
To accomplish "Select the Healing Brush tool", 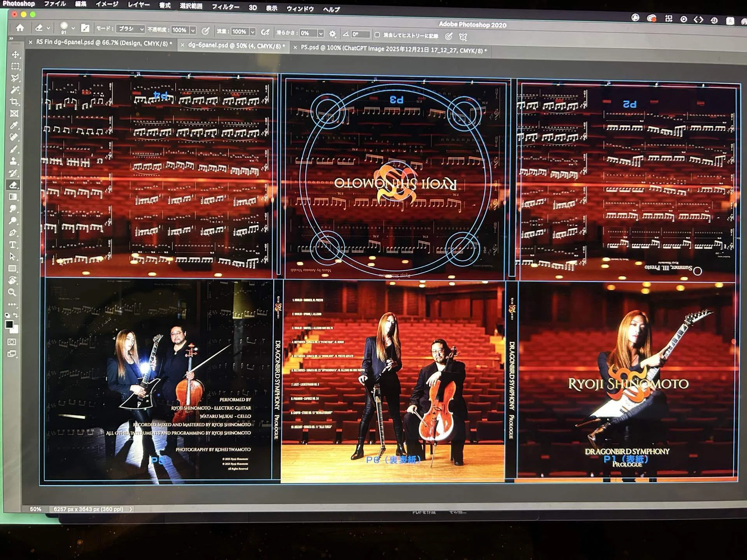I will click(x=14, y=137).
